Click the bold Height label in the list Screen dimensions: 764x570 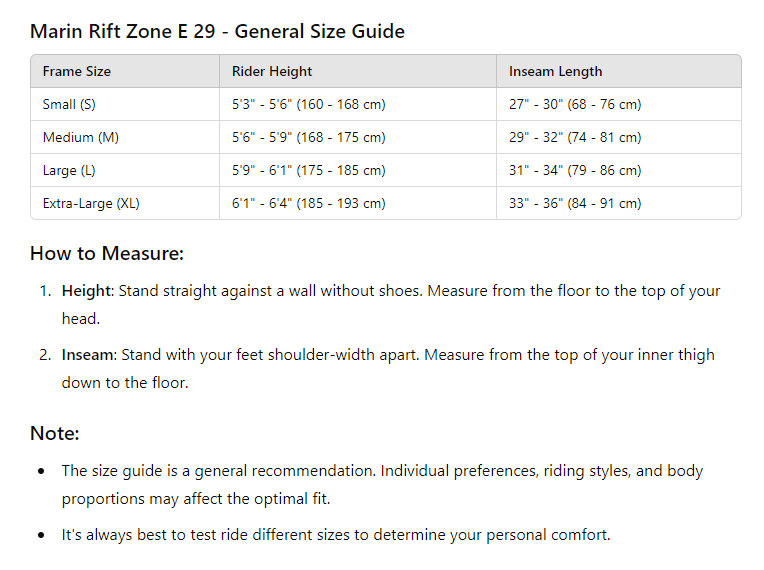click(86, 291)
